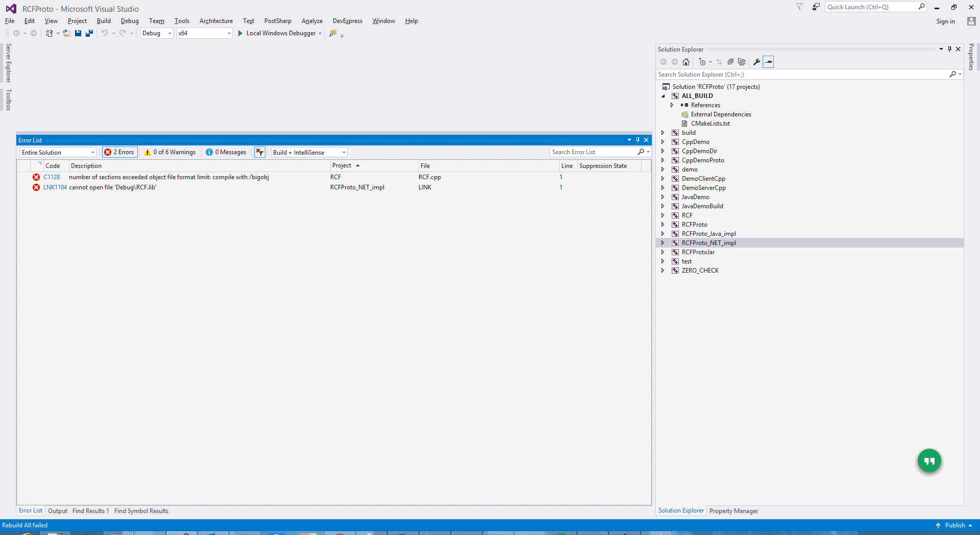Click the notifications flag icon
Image resolution: width=980 pixels, height=535 pixels.
pos(800,7)
